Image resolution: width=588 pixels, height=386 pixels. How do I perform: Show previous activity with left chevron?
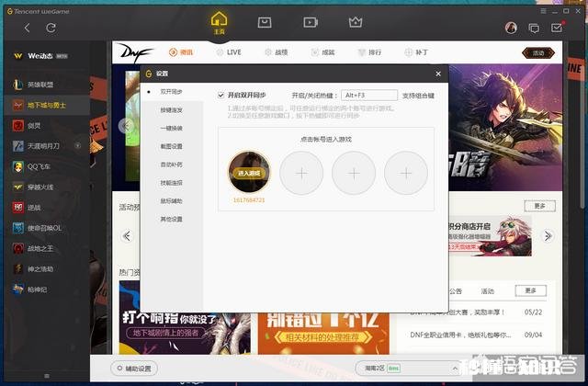coord(127,236)
